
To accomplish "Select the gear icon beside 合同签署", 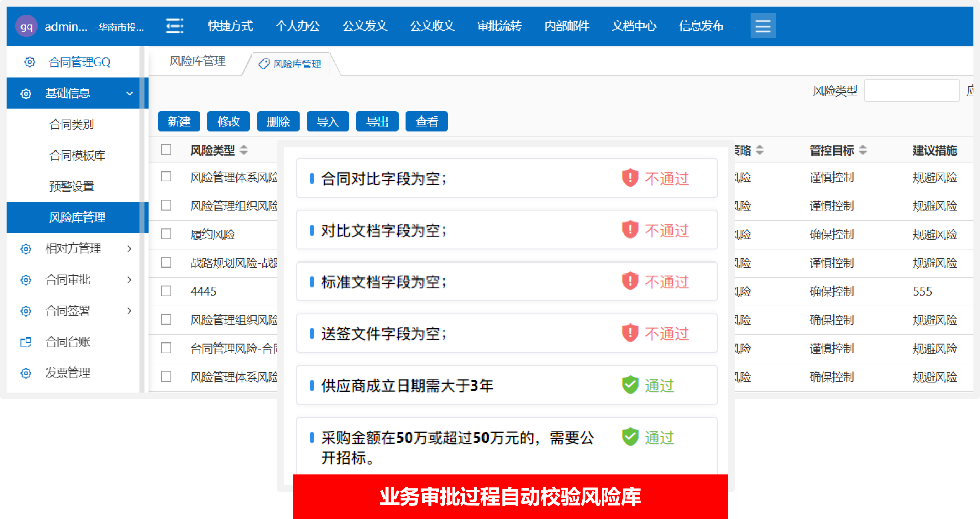I will [x=25, y=311].
